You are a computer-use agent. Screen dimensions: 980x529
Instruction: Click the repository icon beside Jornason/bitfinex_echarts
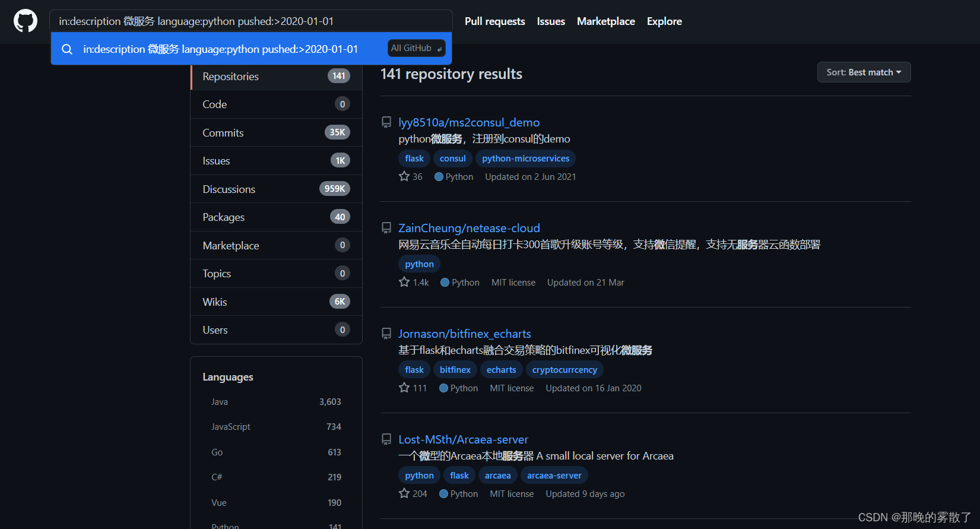[386, 334]
